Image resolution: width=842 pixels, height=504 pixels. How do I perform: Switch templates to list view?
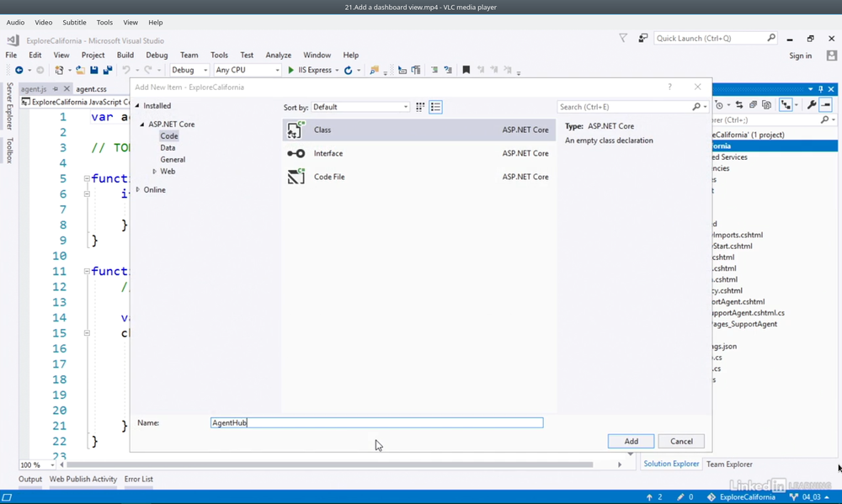pyautogui.click(x=435, y=107)
